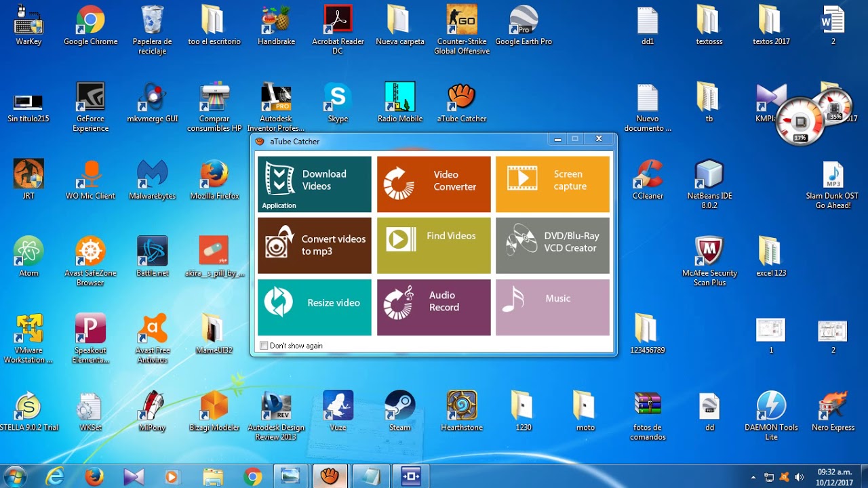The height and width of the screenshot is (488, 868).
Task: Select the excel 123 folder
Action: pos(771,258)
